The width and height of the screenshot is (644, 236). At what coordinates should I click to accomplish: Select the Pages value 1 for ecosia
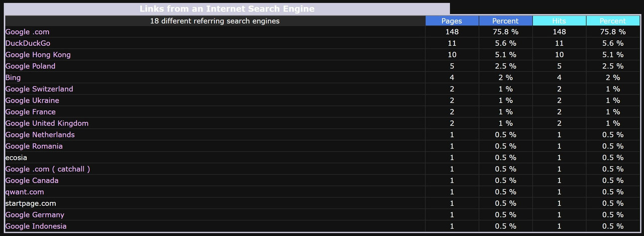point(452,158)
